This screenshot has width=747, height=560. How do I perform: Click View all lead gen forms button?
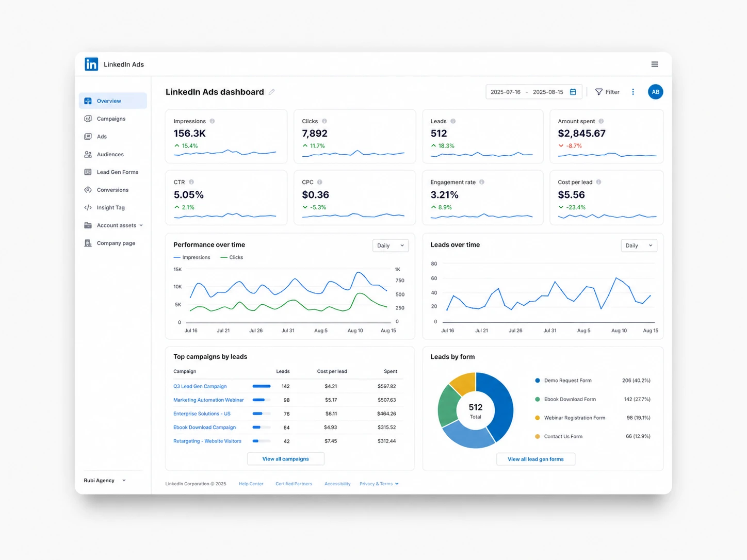click(x=535, y=459)
